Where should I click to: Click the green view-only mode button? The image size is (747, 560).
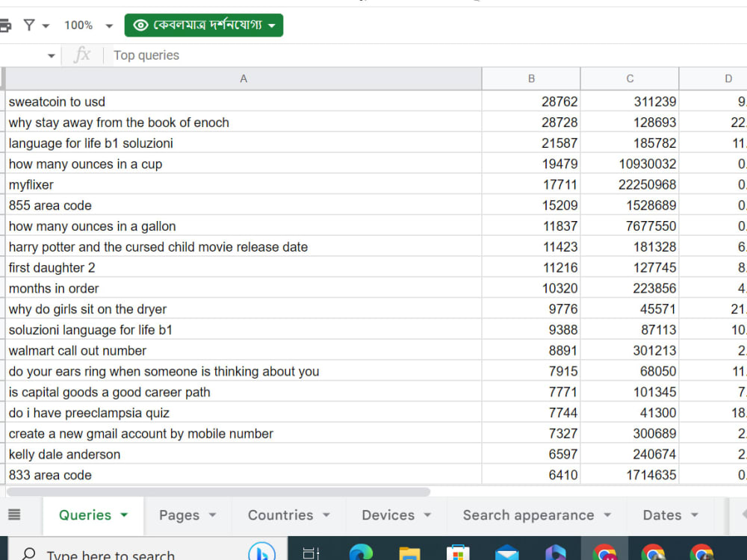click(204, 25)
